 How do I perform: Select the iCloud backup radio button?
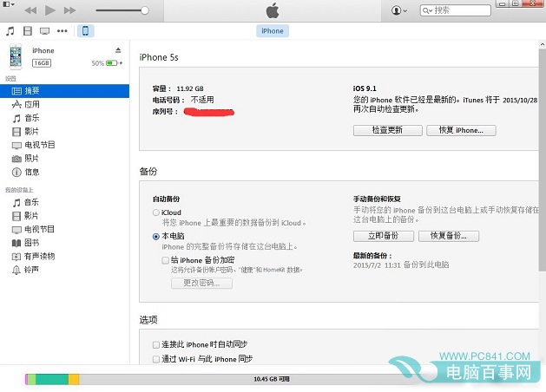point(156,212)
